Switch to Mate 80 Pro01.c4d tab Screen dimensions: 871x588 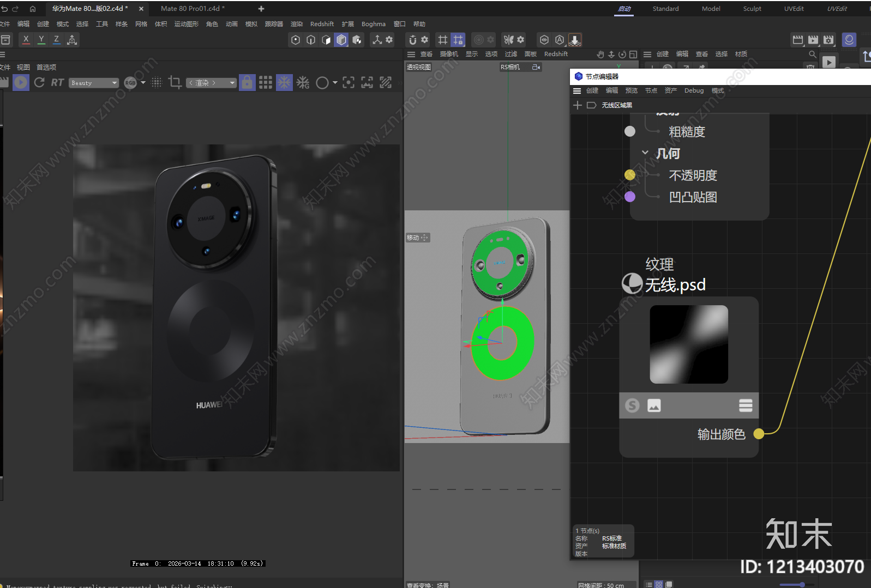193,9
